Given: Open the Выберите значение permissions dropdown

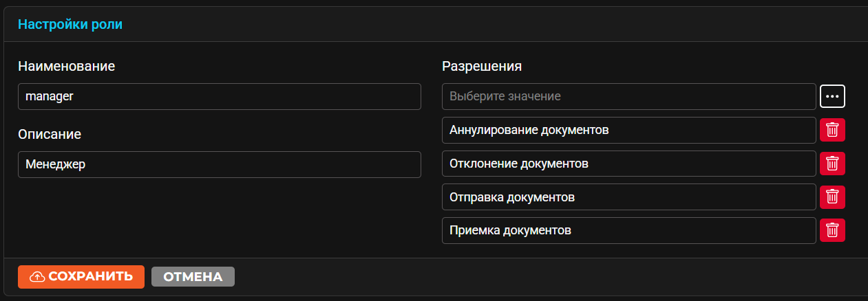Looking at the screenshot, I should [x=629, y=97].
